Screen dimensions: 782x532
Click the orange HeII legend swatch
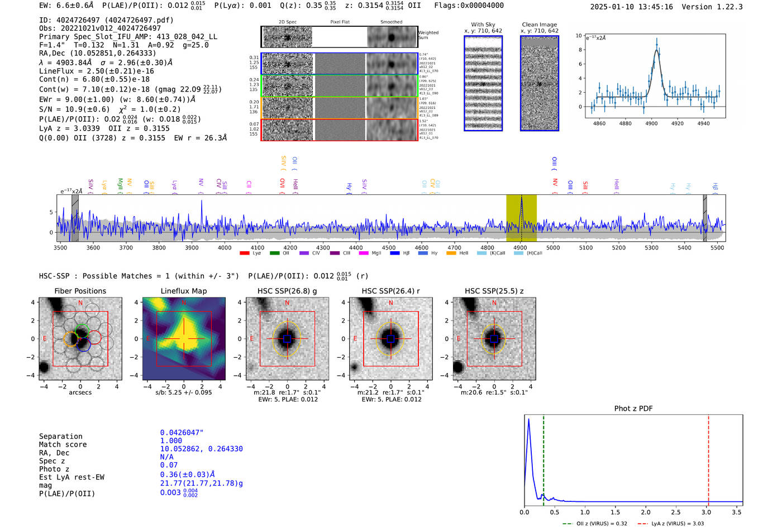point(451,253)
